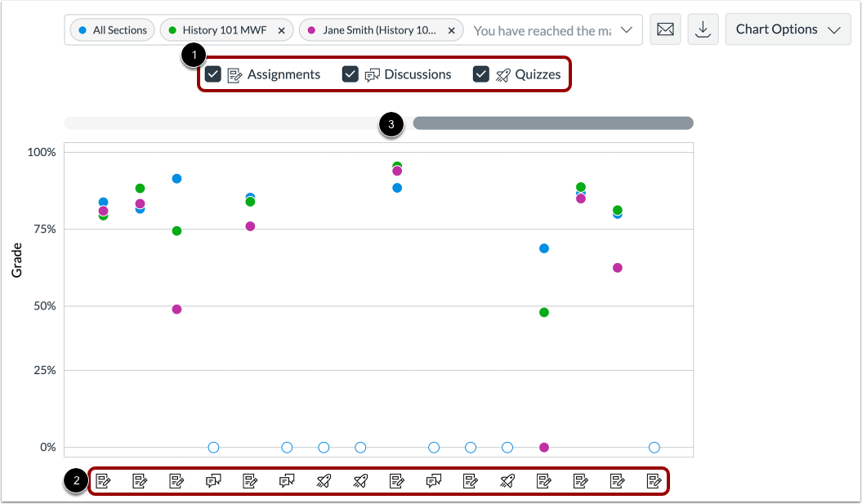Open the message students icon
862x504 pixels.
(x=665, y=29)
